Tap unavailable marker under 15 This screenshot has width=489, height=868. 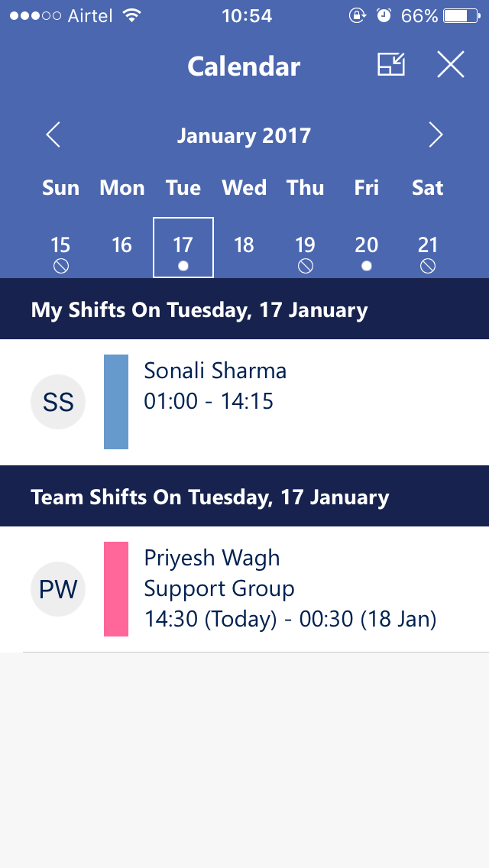(x=61, y=266)
